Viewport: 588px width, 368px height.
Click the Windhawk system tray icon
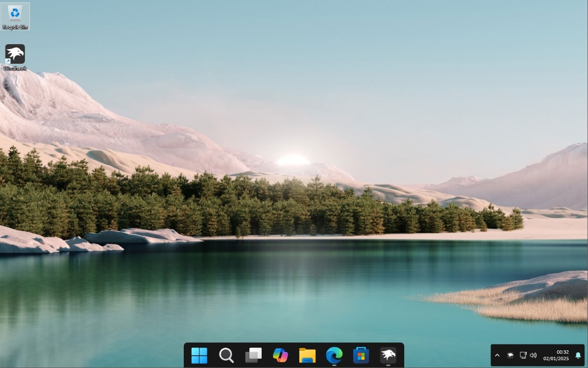pos(511,355)
